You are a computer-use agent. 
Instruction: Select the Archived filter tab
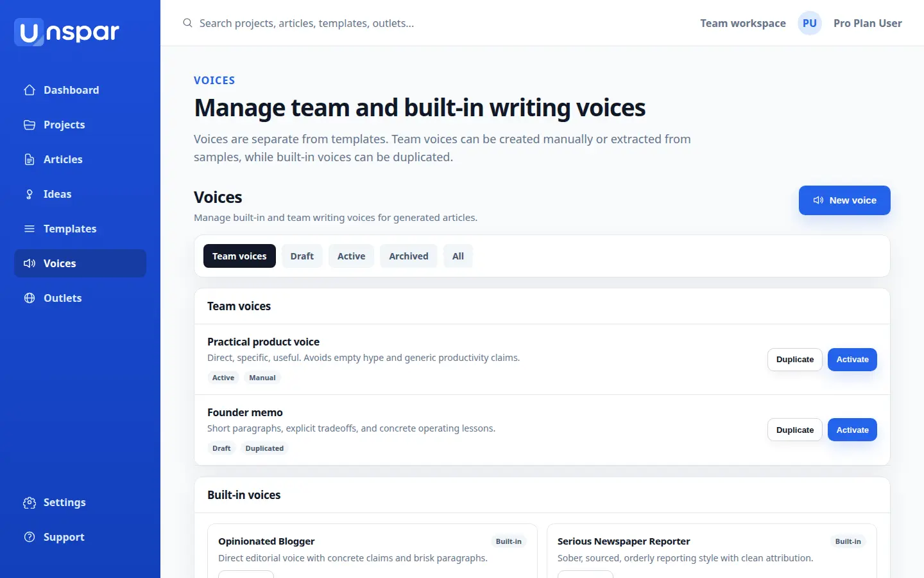point(409,256)
